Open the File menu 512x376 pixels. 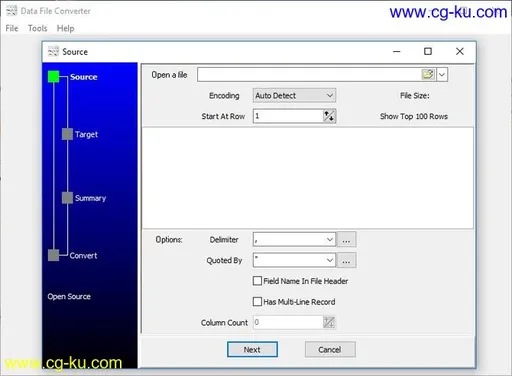pyautogui.click(x=12, y=28)
